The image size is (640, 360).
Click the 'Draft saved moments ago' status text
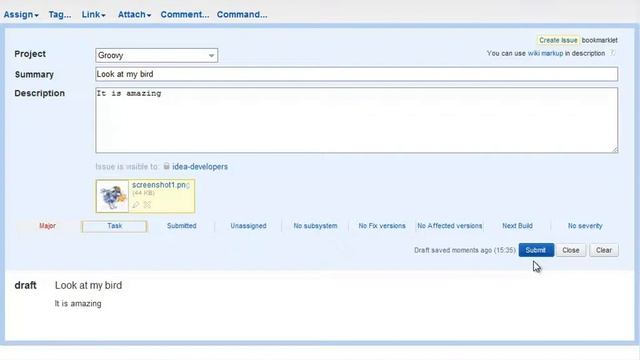(x=464, y=250)
